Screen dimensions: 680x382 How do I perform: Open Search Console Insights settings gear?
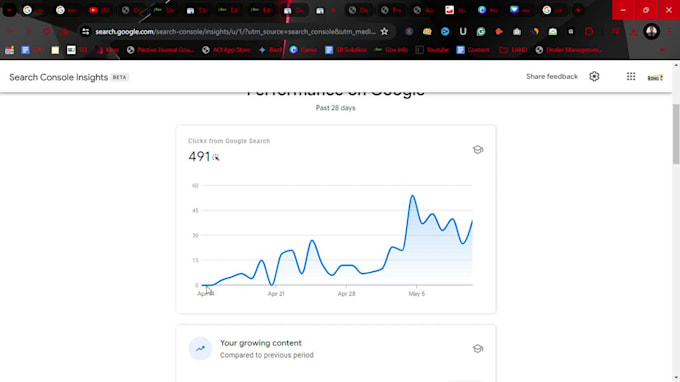tap(594, 77)
